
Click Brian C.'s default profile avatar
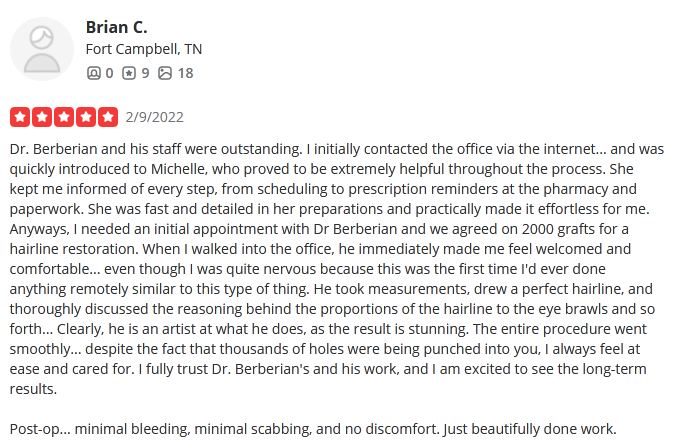click(42, 49)
